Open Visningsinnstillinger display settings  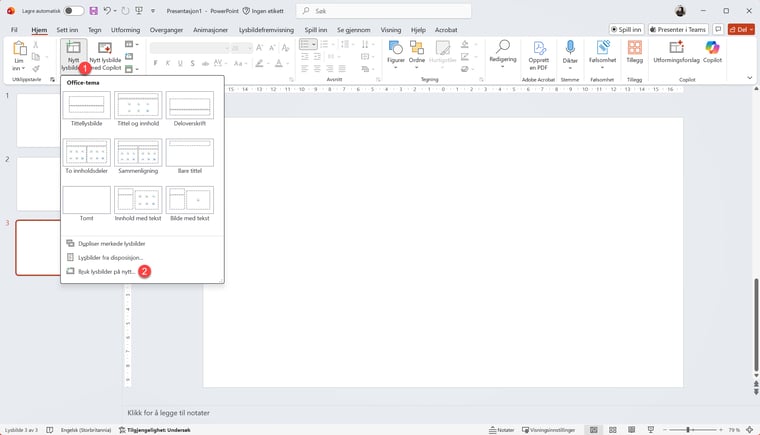tap(548, 430)
